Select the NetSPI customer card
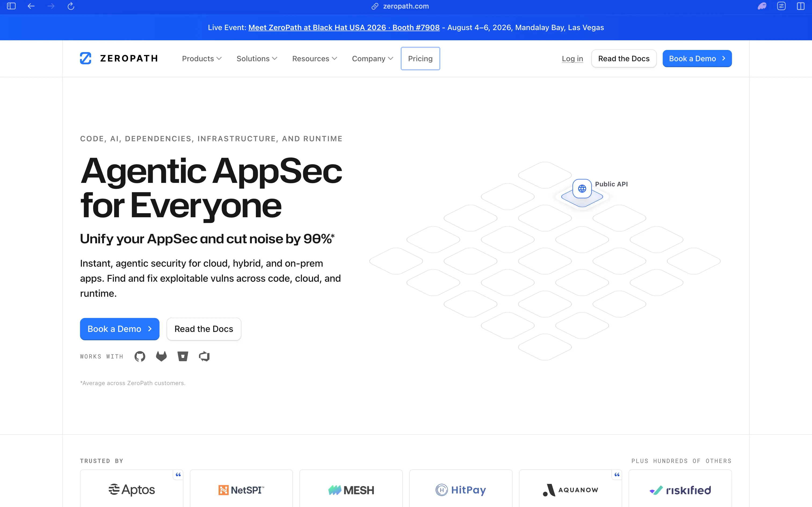This screenshot has width=812, height=507. (x=241, y=488)
